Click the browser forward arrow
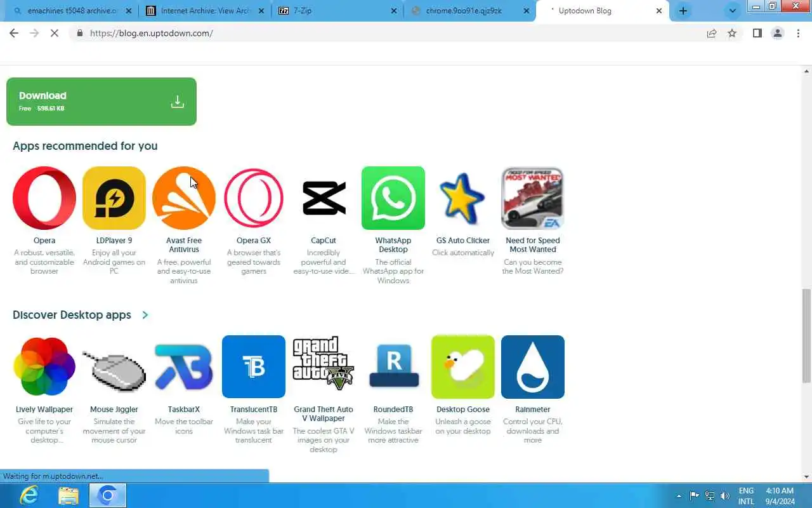This screenshot has width=812, height=508. pos(34,33)
